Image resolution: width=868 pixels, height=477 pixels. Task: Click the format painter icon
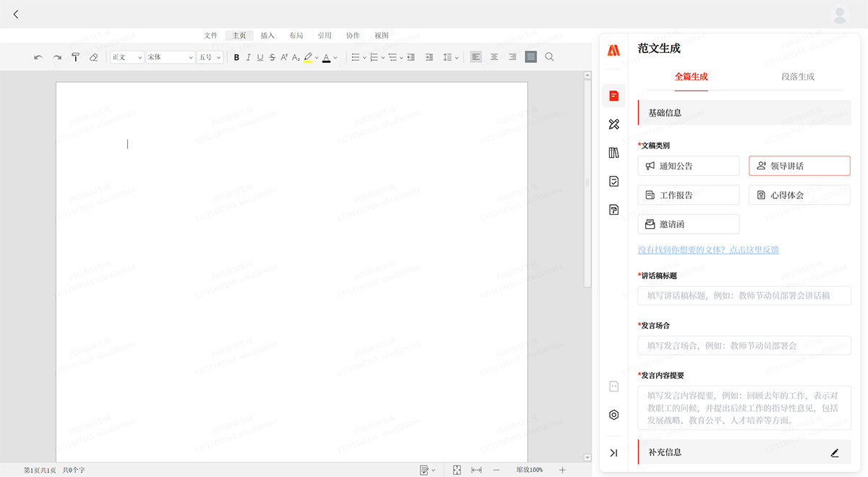75,57
